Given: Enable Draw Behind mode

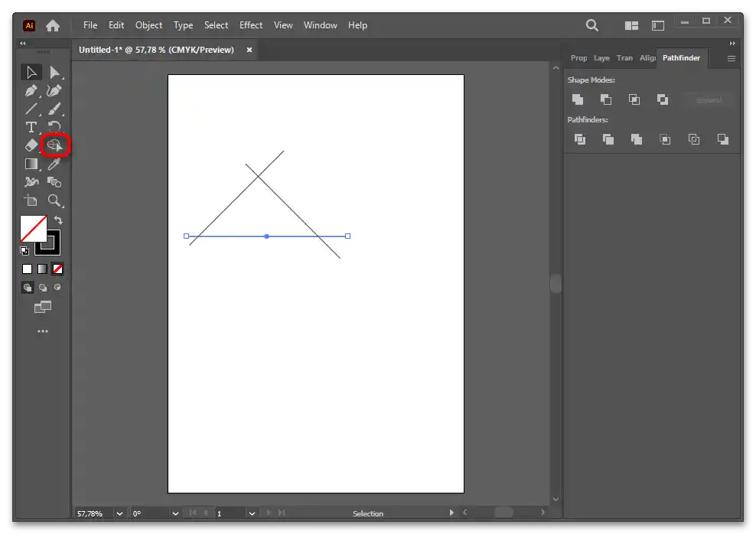Looking at the screenshot, I should [x=43, y=288].
